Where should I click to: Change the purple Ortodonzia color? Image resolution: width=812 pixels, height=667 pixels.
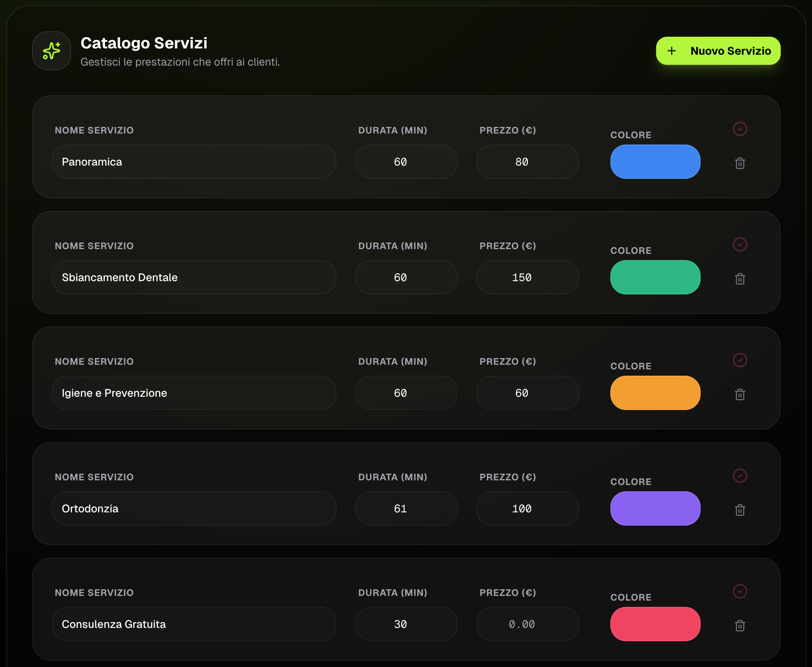[x=655, y=508]
